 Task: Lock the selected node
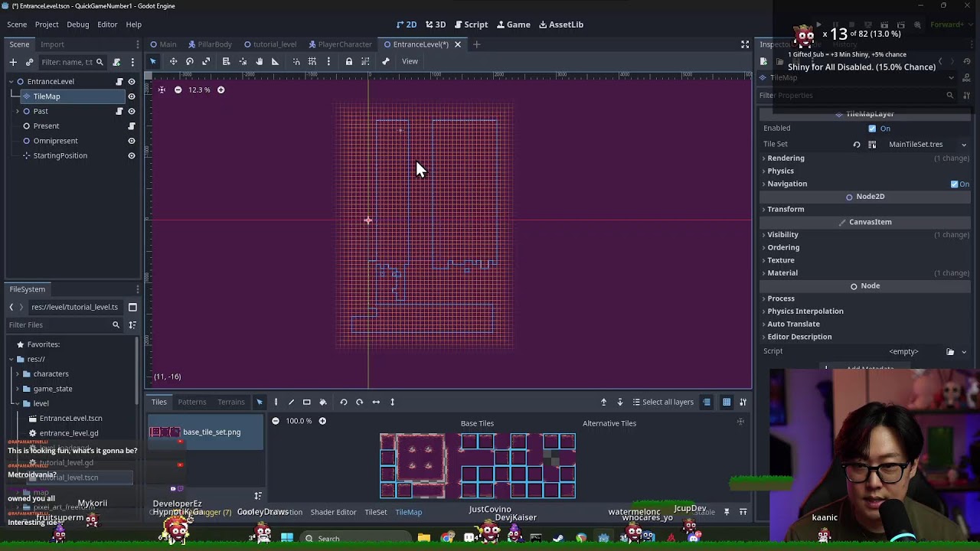coord(349,61)
